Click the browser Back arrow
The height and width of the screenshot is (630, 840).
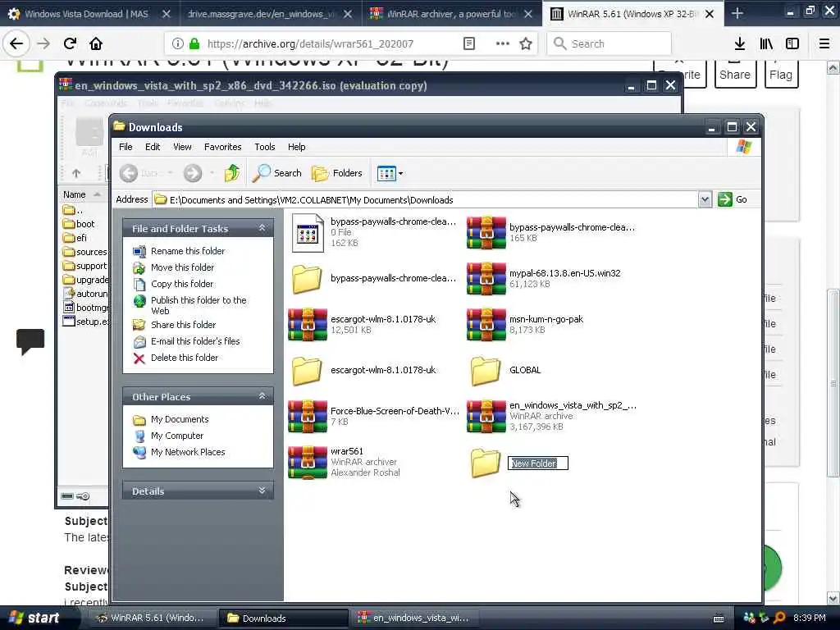click(x=16, y=43)
